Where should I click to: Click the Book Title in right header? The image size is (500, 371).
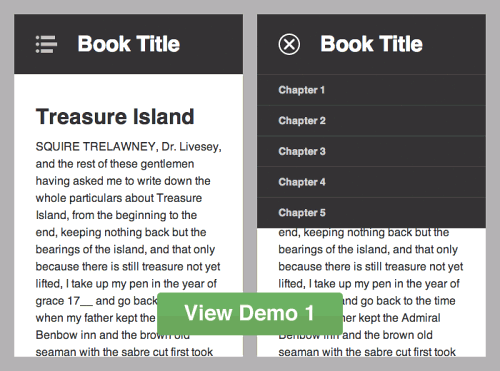coord(371,44)
